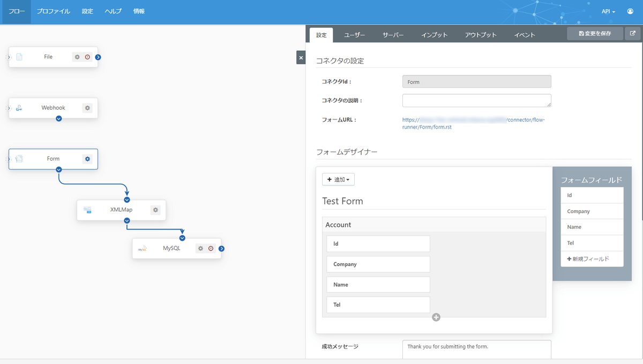Viewport: 643px width, 364px height.
Task: Select the Company form field in sidebar
Action: click(x=592, y=211)
